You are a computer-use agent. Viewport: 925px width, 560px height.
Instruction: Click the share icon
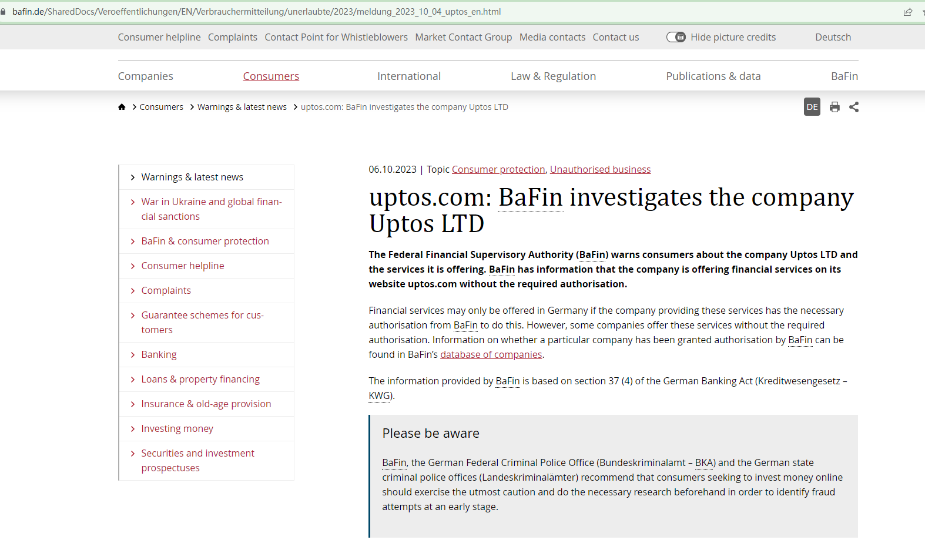pyautogui.click(x=854, y=107)
